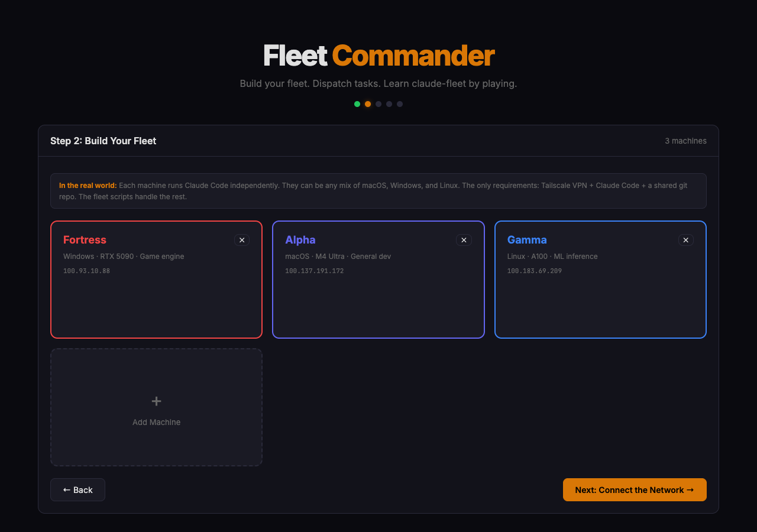This screenshot has height=532, width=757.
Task: Remove the Alpha machine with its X icon
Action: [x=464, y=240]
